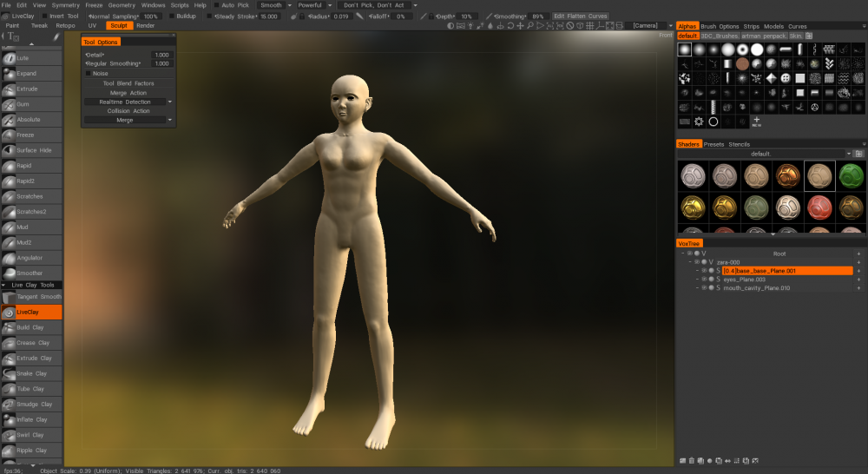Pick the Build Clay tool
This screenshot has width=868, height=474.
tap(31, 327)
